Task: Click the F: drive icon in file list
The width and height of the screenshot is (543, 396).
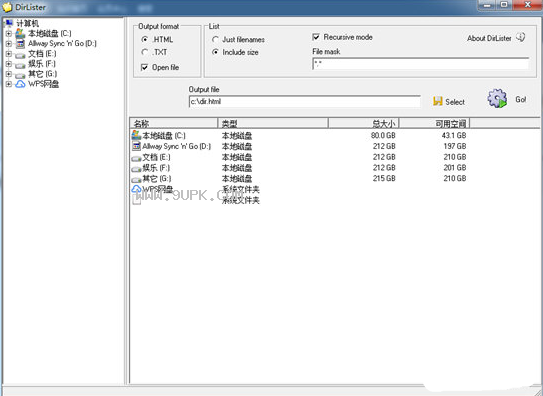Action: 136,169
